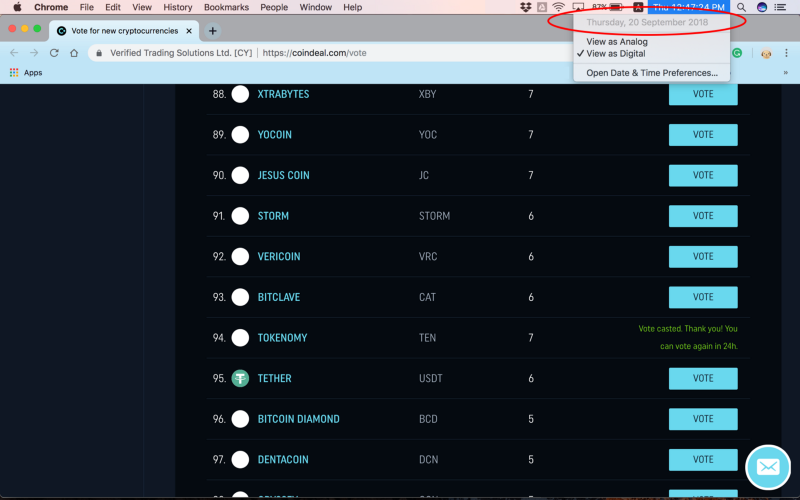Image resolution: width=800 pixels, height=500 pixels.
Task: Open the STORM coin link
Action: (x=273, y=216)
